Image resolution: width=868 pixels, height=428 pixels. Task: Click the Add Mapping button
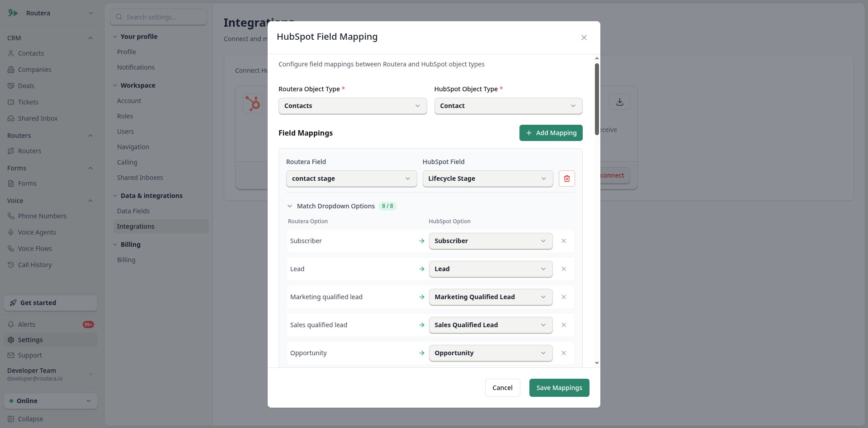551,133
